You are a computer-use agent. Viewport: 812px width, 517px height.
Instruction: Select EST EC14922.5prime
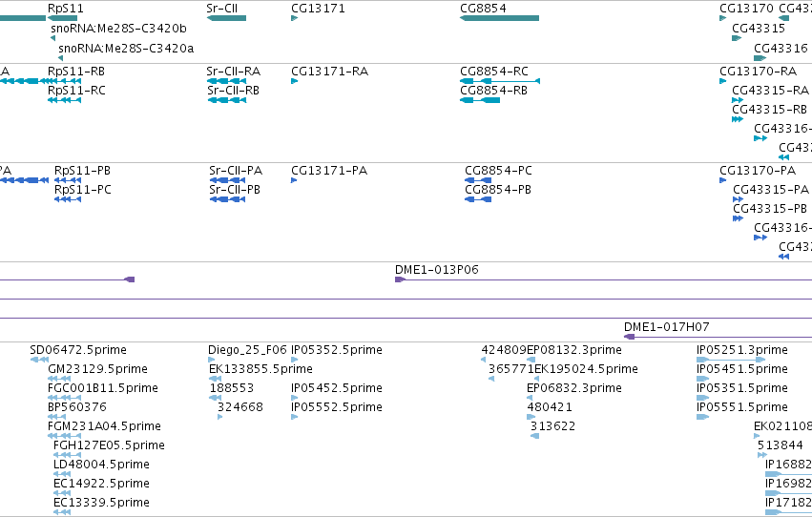click(x=101, y=484)
